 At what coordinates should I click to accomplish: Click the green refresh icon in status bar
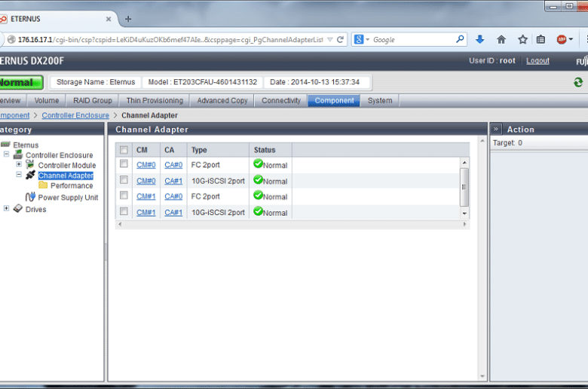578,81
